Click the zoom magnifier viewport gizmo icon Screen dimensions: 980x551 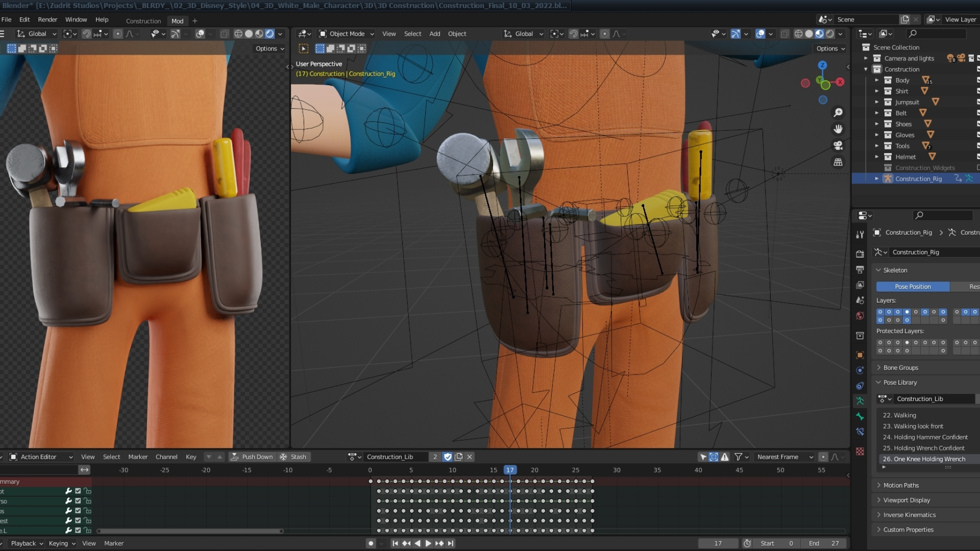click(x=838, y=112)
